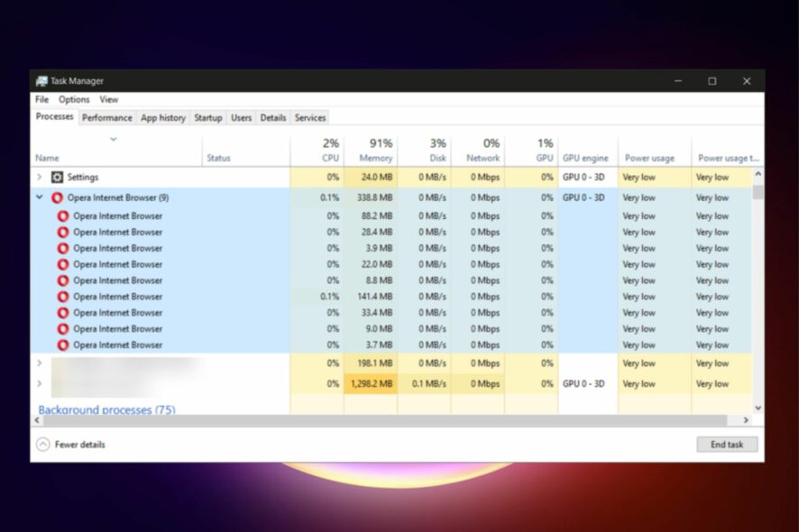This screenshot has width=799, height=532.
Task: Click the Background processes (75) heading
Action: pyautogui.click(x=106, y=409)
